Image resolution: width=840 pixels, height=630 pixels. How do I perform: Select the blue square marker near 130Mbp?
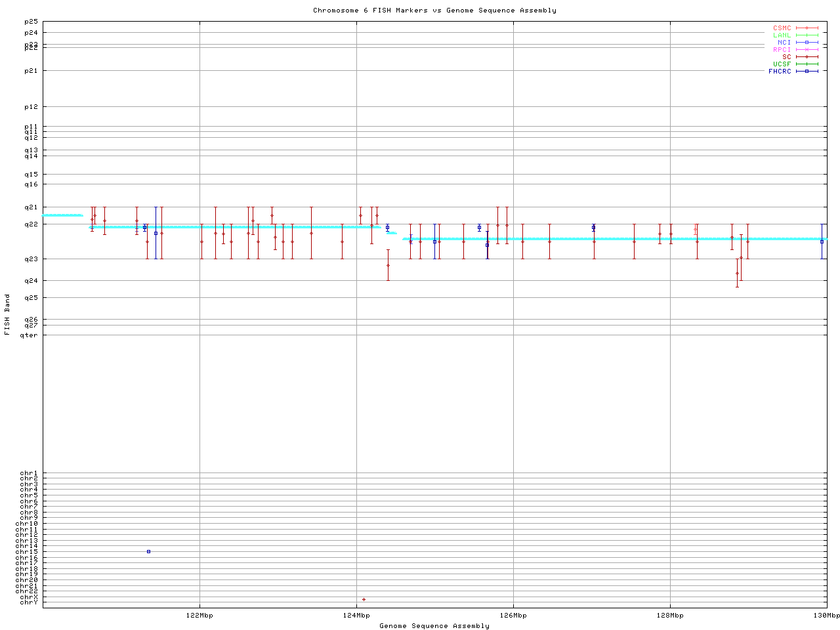[822, 241]
